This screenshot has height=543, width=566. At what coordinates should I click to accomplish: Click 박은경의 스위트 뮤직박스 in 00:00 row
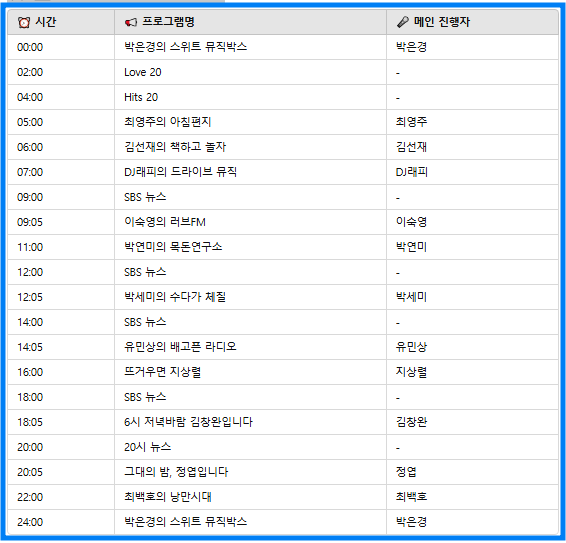point(186,47)
